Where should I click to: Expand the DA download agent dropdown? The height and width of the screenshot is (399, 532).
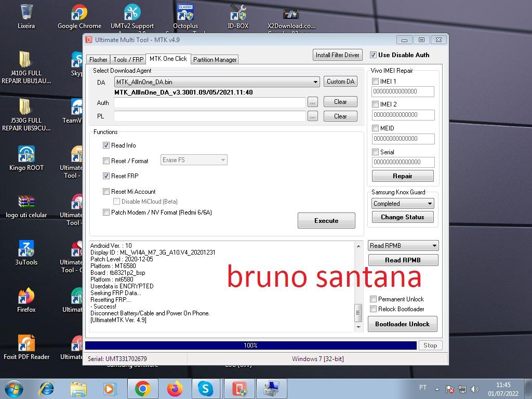click(x=217, y=82)
